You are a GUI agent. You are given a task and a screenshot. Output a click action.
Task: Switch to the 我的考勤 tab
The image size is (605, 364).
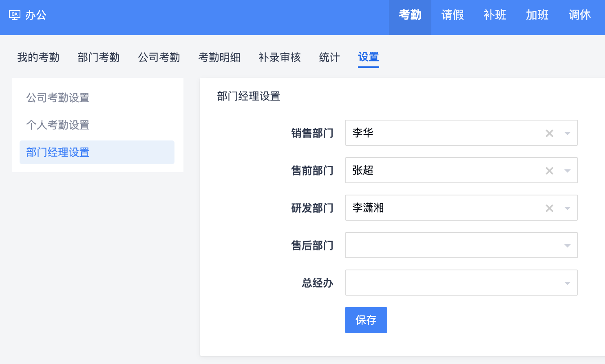(38, 57)
